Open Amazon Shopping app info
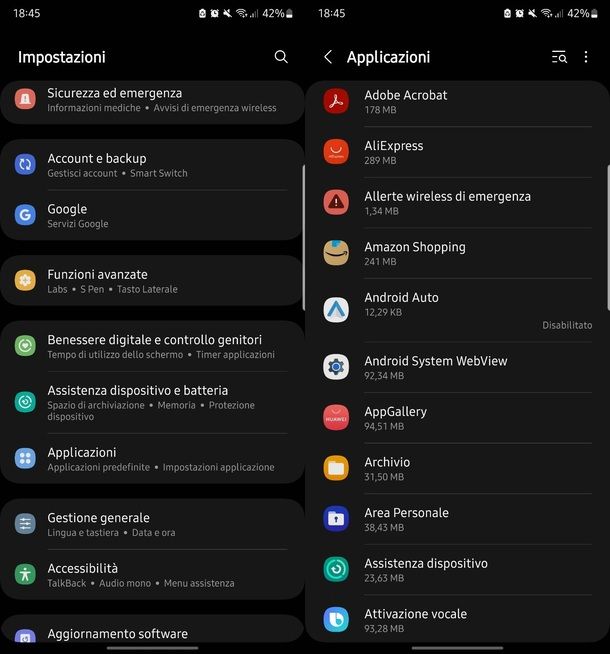The width and height of the screenshot is (610, 654). (x=457, y=253)
